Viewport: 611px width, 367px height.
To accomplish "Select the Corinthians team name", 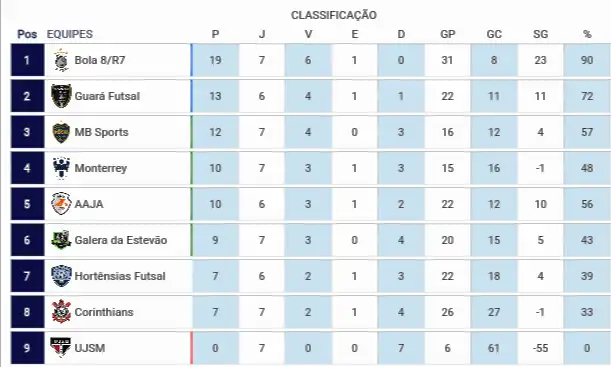I will 104,312.
